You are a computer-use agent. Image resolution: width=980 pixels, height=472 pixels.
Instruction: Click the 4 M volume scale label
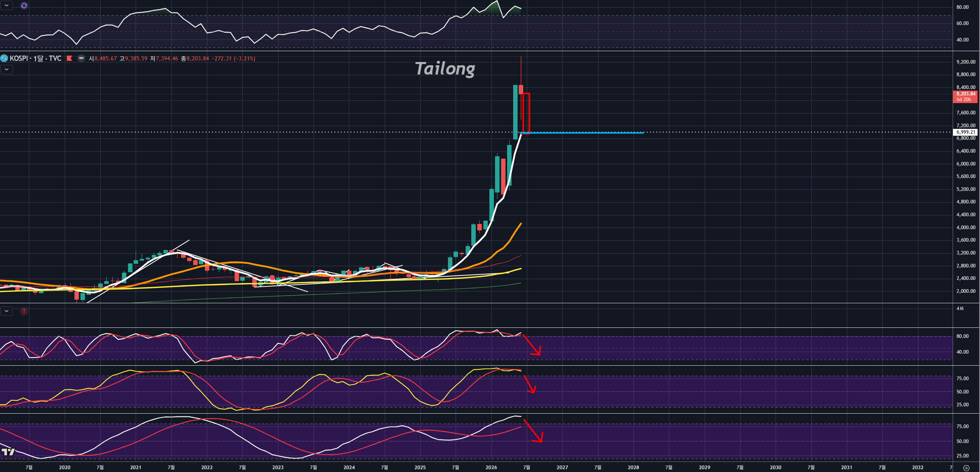(960, 308)
